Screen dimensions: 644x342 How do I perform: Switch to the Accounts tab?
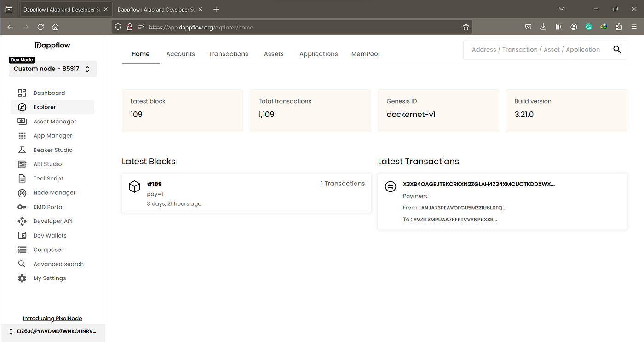click(180, 54)
